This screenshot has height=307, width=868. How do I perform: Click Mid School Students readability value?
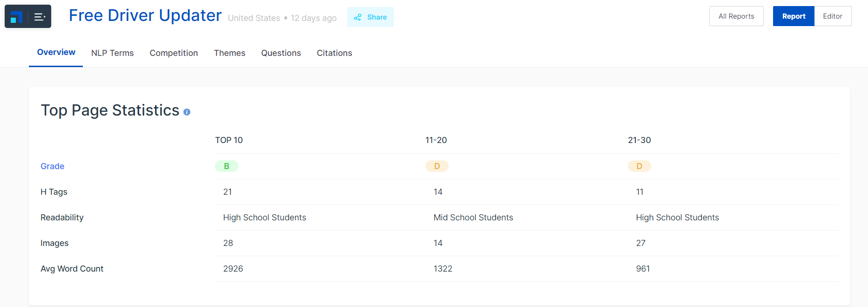473,218
